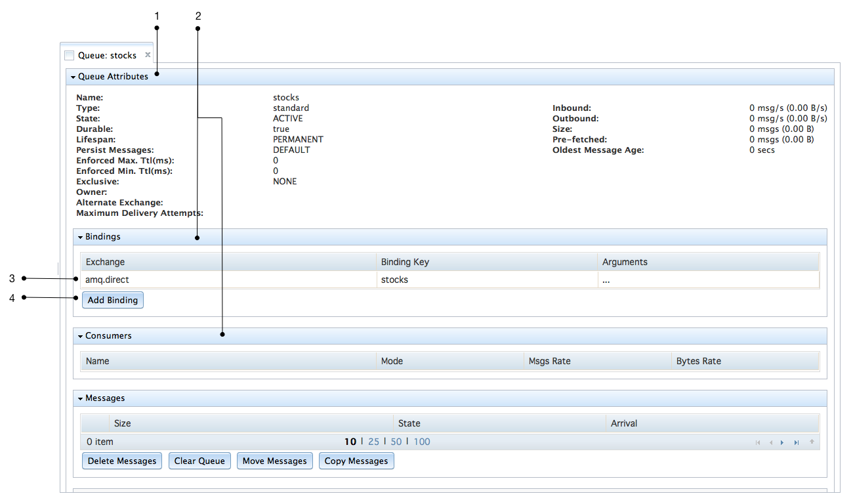Click the up arrow in messages pager
853x504 pixels.
coord(812,442)
